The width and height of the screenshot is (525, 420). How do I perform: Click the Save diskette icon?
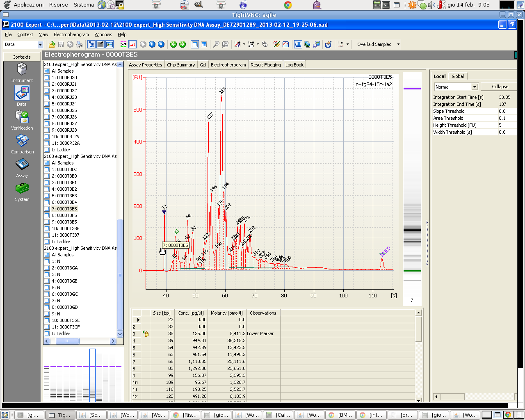(x=61, y=44)
